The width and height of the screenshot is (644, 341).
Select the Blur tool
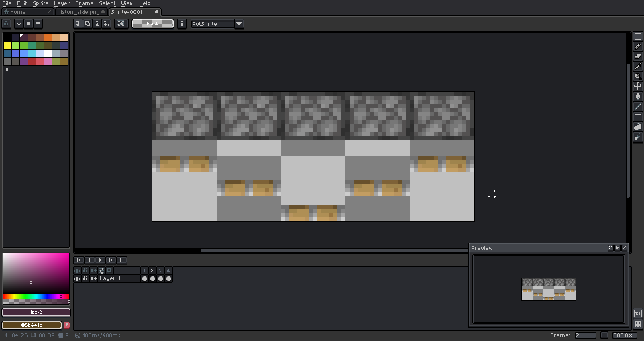click(638, 137)
